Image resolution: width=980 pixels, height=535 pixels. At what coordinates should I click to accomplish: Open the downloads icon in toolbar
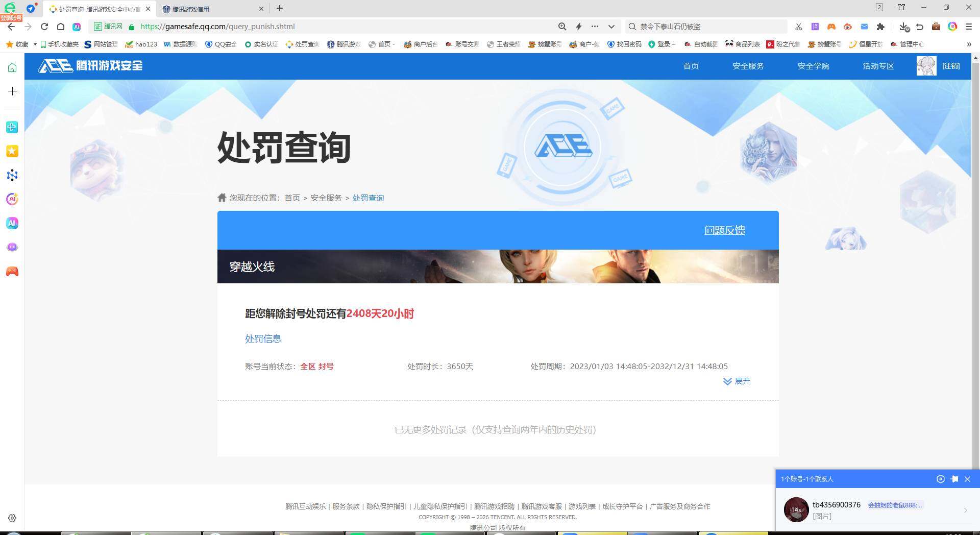click(904, 27)
